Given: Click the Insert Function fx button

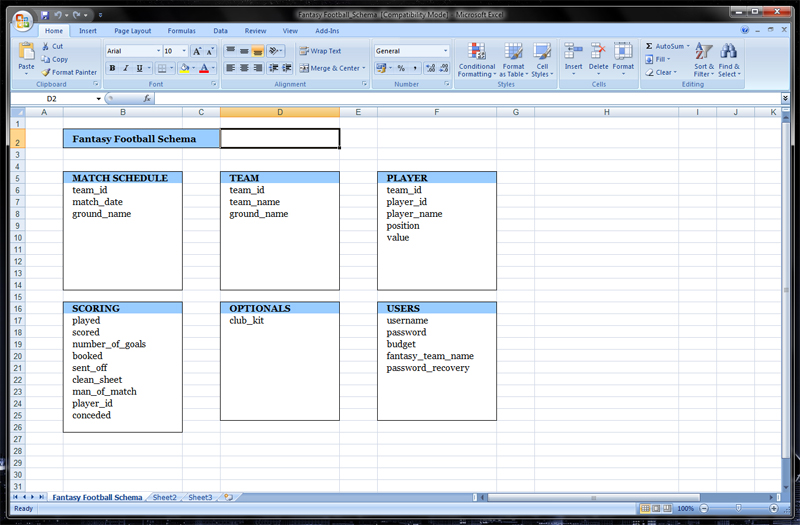Looking at the screenshot, I should pyautogui.click(x=147, y=98).
